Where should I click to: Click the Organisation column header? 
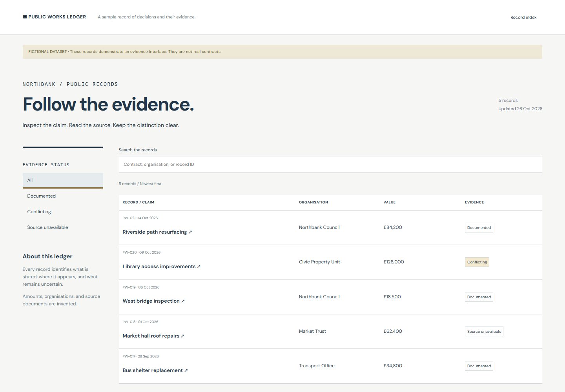tap(313, 202)
